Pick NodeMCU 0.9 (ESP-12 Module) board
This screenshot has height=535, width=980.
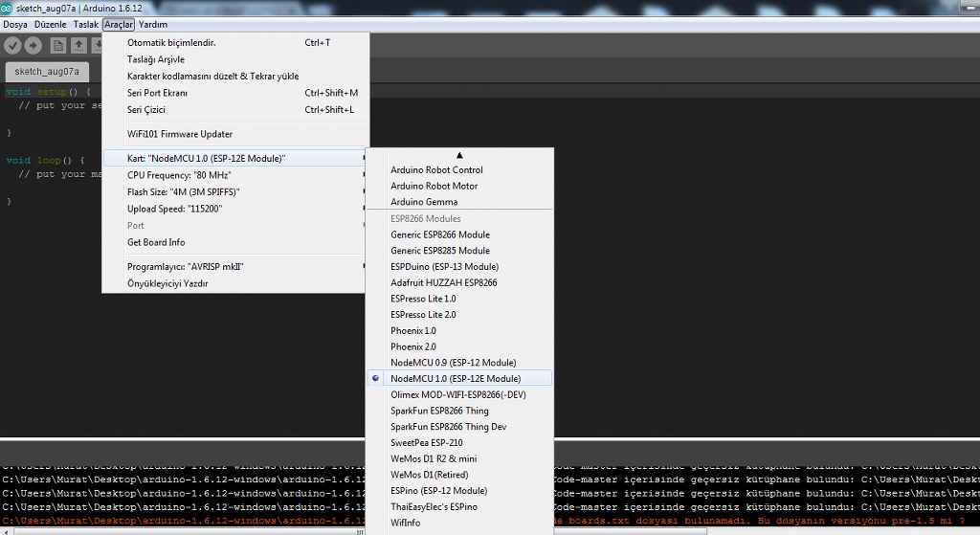[459, 363]
